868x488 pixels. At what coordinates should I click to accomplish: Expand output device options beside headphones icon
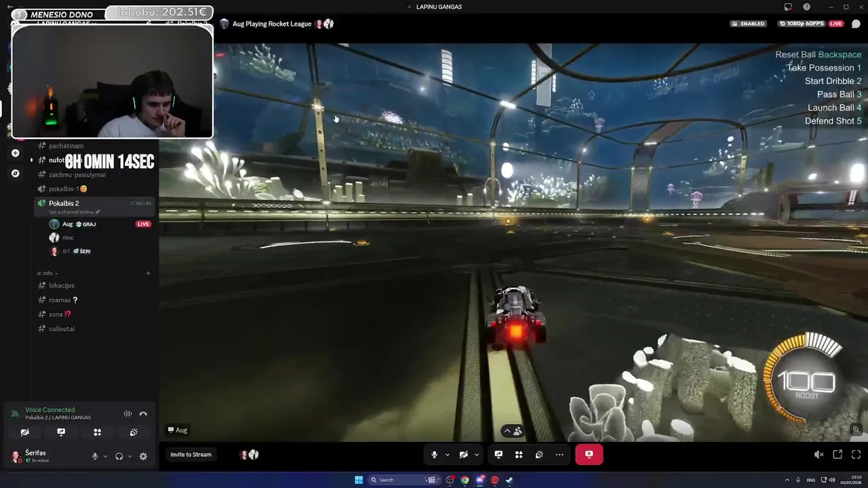click(x=130, y=456)
